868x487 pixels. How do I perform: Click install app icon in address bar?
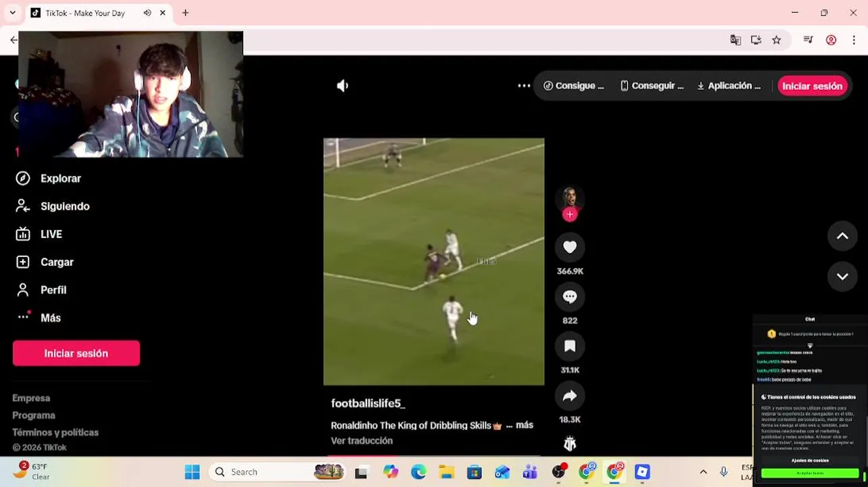756,40
